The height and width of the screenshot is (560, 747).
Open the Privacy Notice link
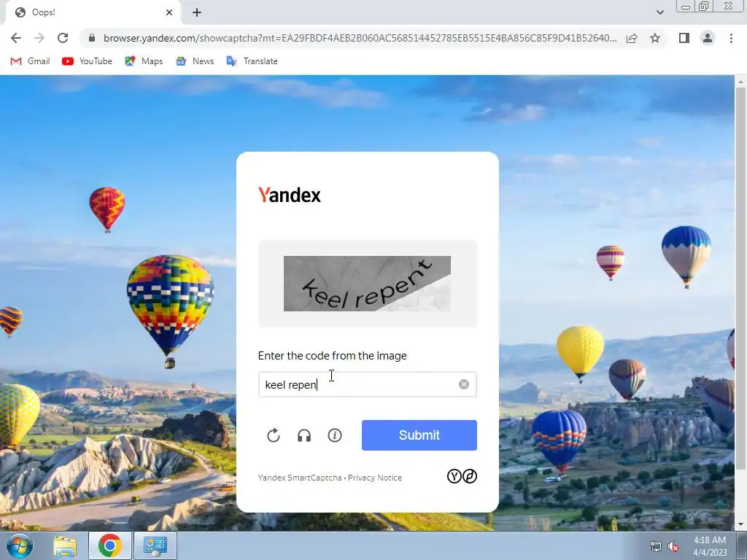375,478
